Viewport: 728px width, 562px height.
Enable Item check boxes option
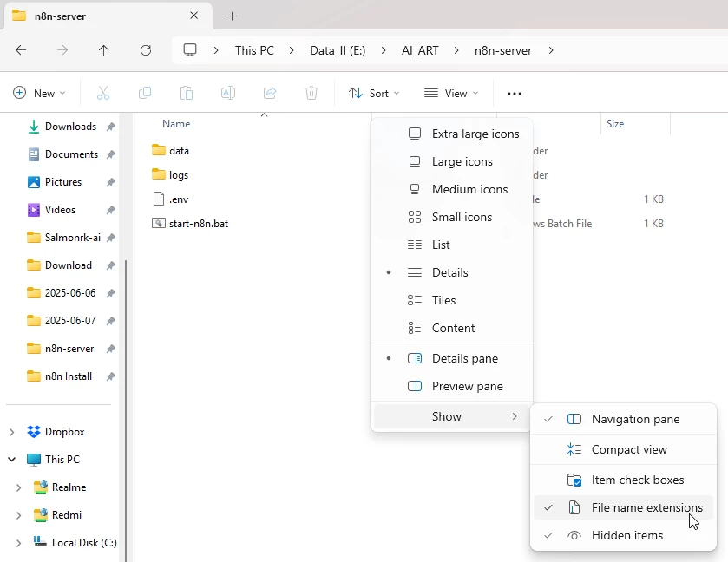(x=637, y=480)
